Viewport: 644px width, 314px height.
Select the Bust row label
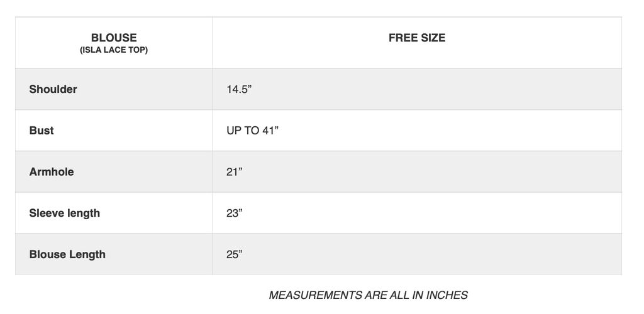click(x=42, y=131)
